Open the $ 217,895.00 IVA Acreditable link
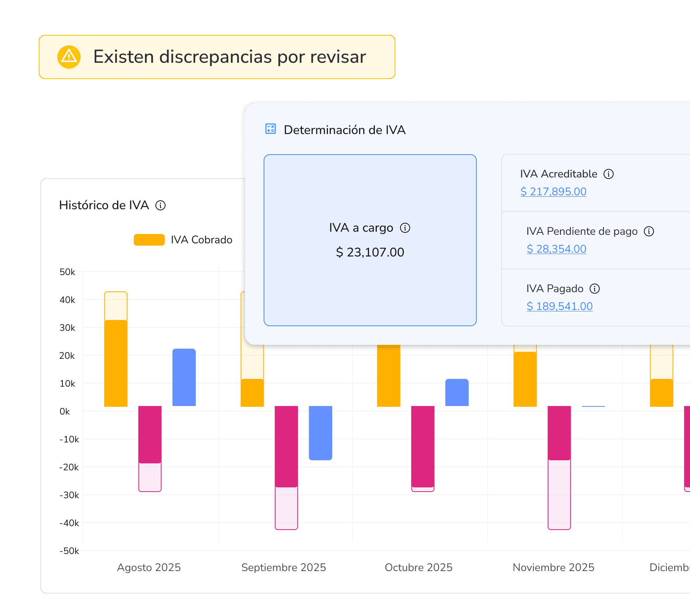Viewport: 690px width, 616px height. (553, 191)
